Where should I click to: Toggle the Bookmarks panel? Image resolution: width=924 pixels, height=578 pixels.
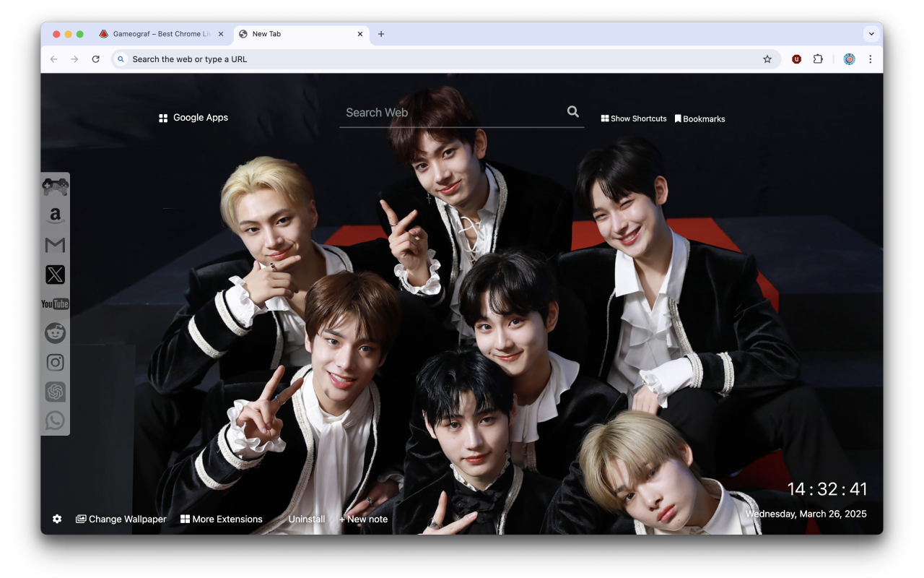click(699, 118)
